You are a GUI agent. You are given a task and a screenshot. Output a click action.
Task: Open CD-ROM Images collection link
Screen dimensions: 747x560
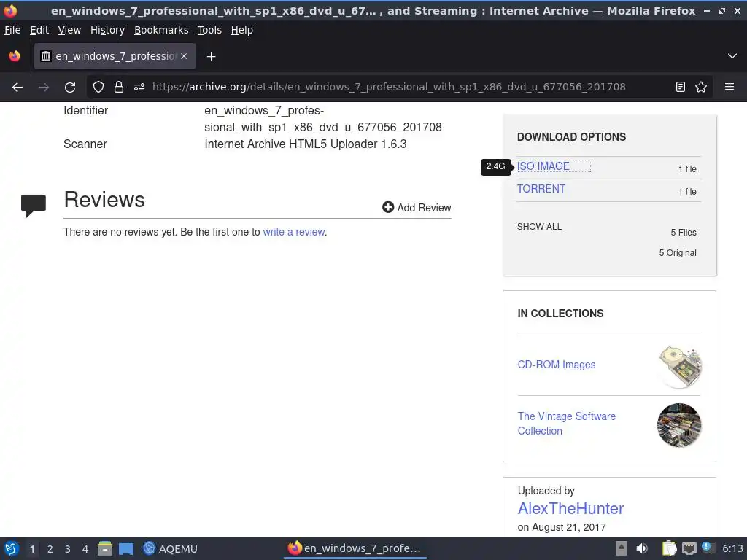pyautogui.click(x=557, y=365)
